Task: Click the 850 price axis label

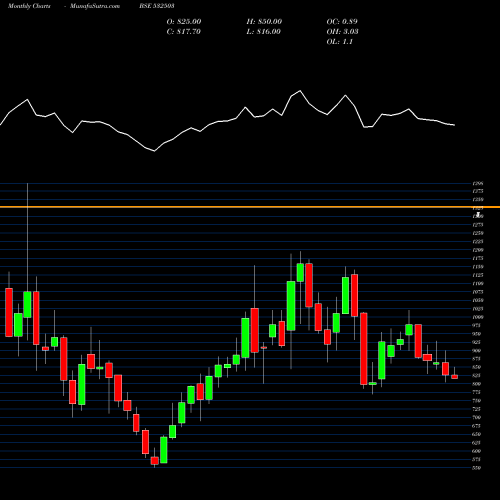Action: [477, 367]
